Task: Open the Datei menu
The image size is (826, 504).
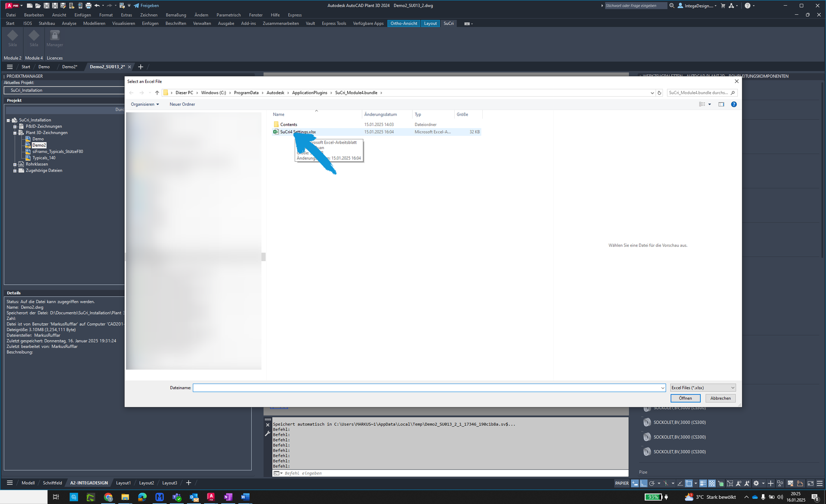Action: coord(11,15)
